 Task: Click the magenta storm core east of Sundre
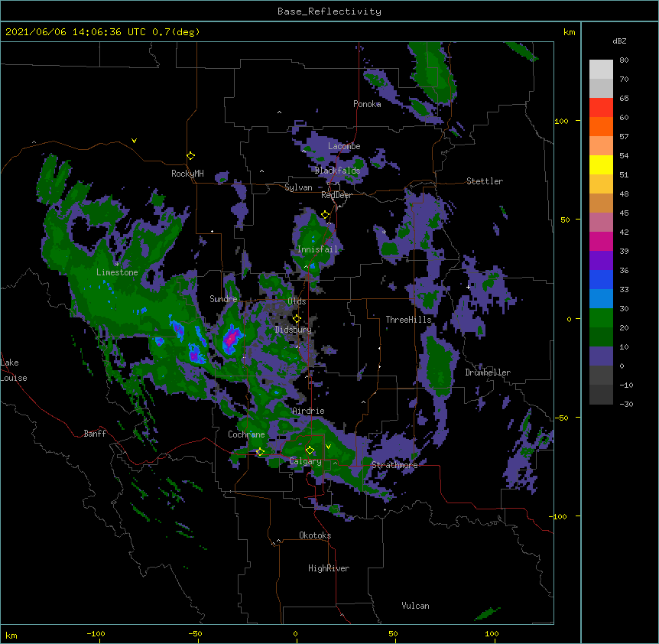230,339
